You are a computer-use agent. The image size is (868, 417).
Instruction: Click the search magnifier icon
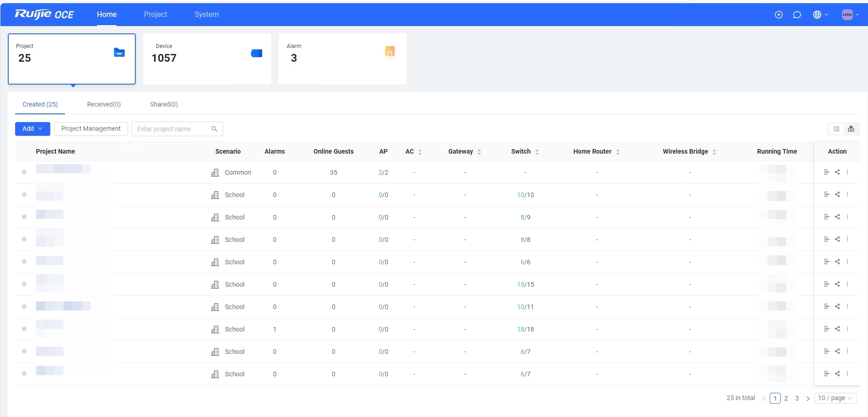[214, 129]
